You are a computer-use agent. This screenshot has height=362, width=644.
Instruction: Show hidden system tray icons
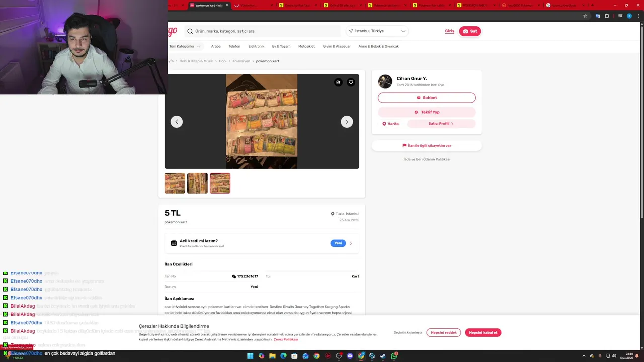(584, 356)
